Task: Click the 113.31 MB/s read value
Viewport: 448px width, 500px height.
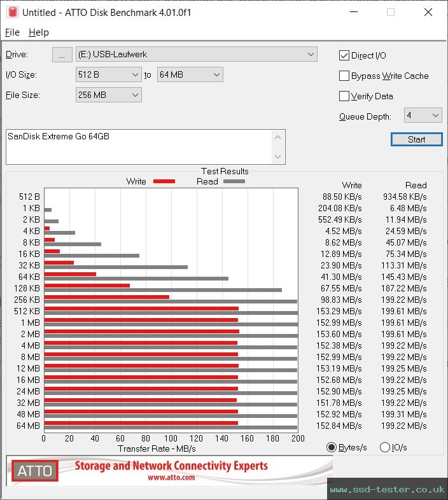Action: pos(404,266)
